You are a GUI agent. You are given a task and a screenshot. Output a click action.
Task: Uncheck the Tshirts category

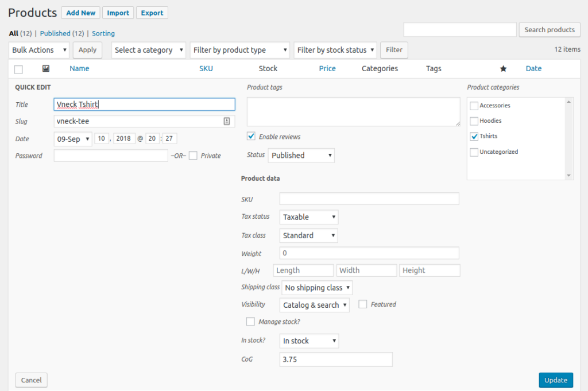(x=474, y=137)
